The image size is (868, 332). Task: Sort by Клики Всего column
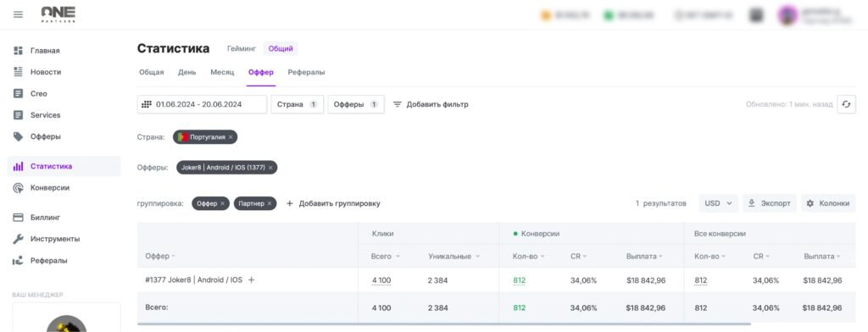386,256
